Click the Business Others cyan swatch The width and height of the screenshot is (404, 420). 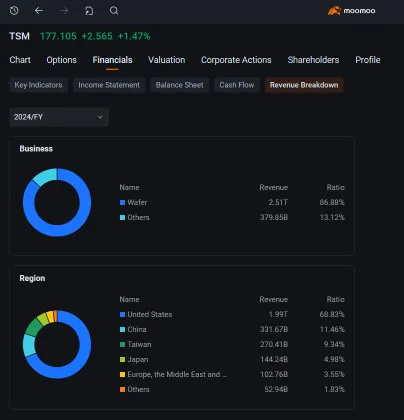[x=122, y=217]
